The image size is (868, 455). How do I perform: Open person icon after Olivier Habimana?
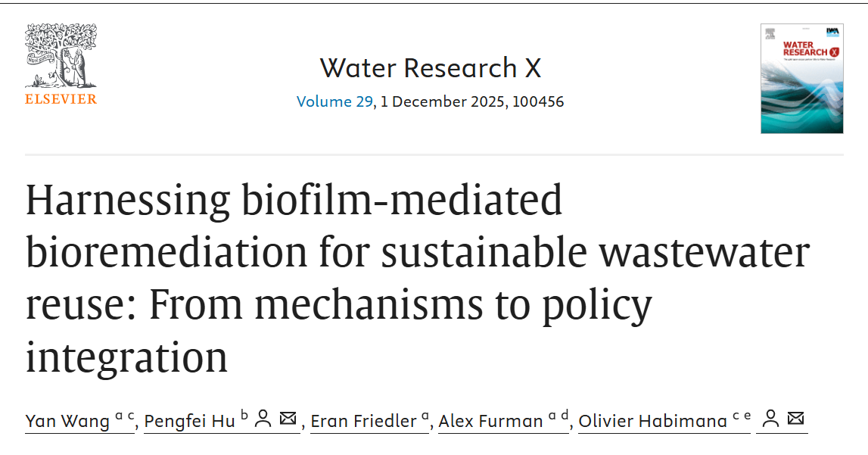770,419
